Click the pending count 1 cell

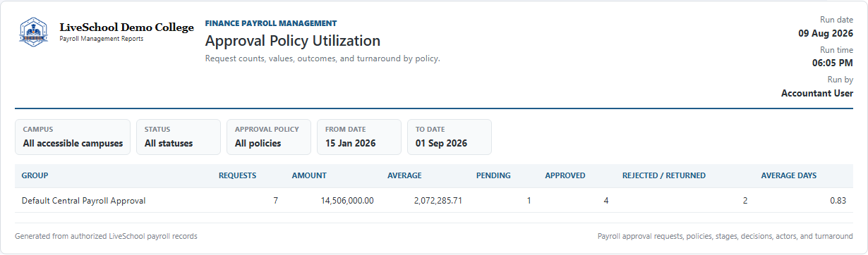coord(529,201)
